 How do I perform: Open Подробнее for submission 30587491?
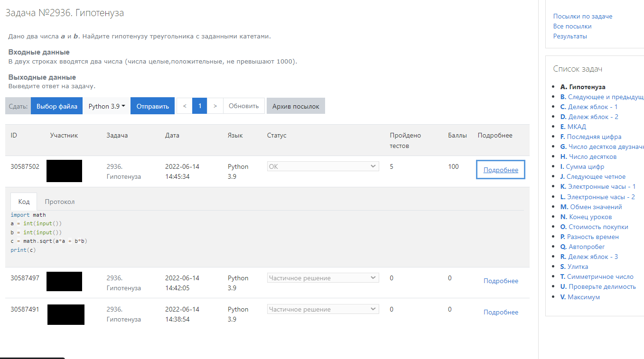[501, 312]
